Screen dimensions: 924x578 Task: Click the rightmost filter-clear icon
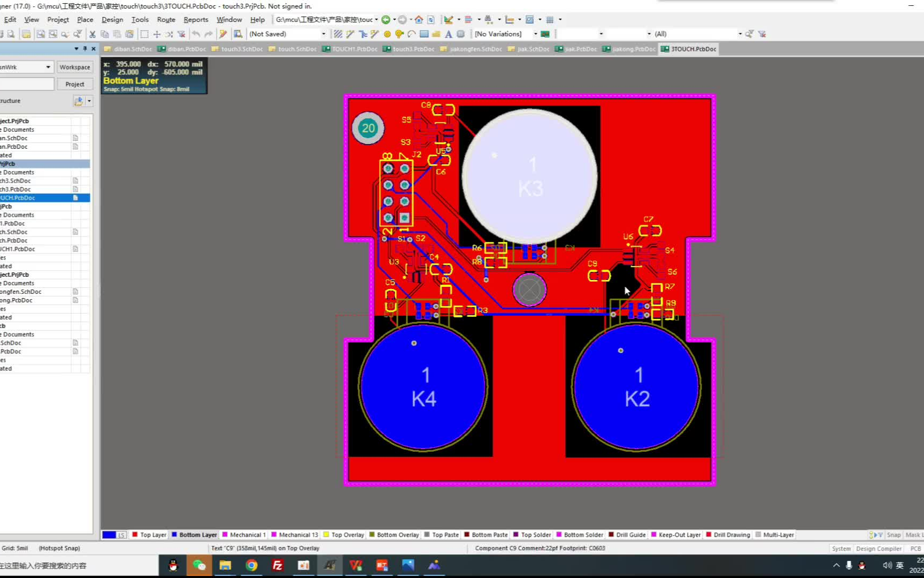[x=762, y=34]
